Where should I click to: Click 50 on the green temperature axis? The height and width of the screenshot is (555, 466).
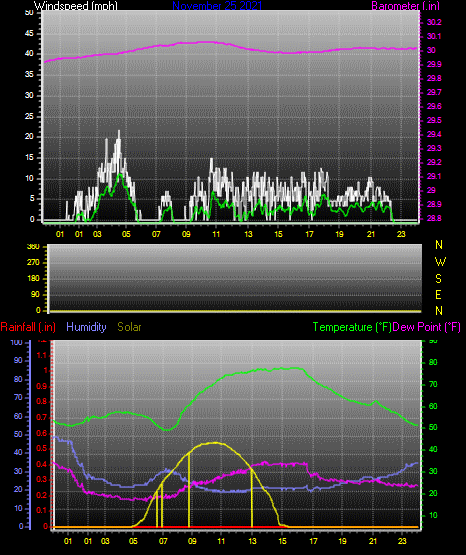point(433,428)
